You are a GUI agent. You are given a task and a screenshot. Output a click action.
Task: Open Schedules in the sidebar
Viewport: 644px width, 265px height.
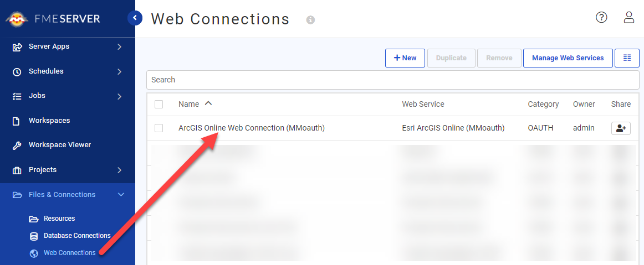pos(46,71)
